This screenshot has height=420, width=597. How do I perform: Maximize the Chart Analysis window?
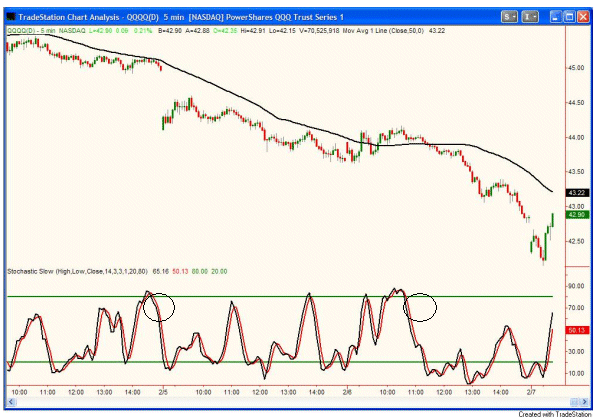[x=569, y=17]
